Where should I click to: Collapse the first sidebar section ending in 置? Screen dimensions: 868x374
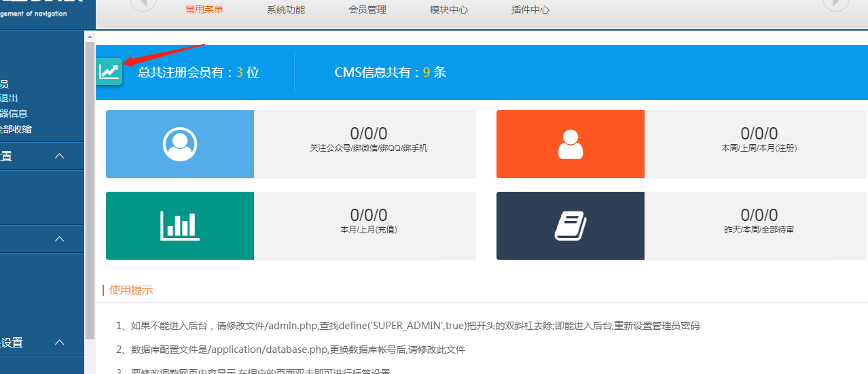coord(60,156)
